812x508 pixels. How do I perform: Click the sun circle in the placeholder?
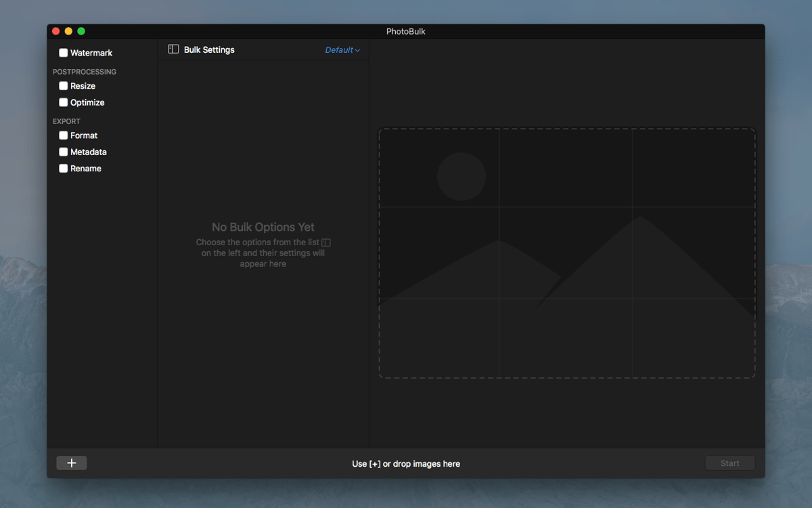pyautogui.click(x=461, y=176)
